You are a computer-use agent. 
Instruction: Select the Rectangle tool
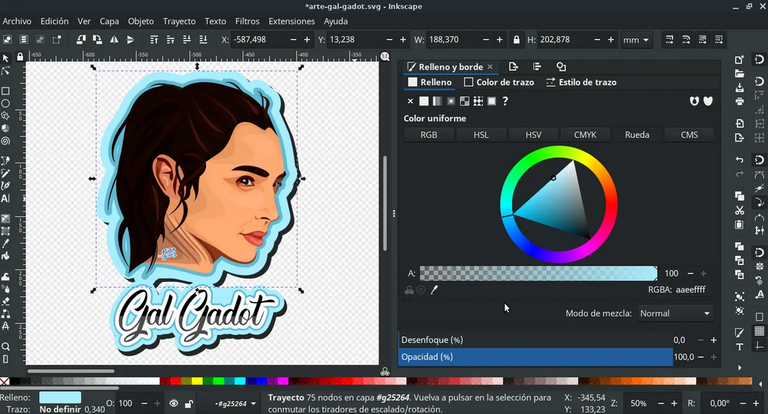point(5,91)
